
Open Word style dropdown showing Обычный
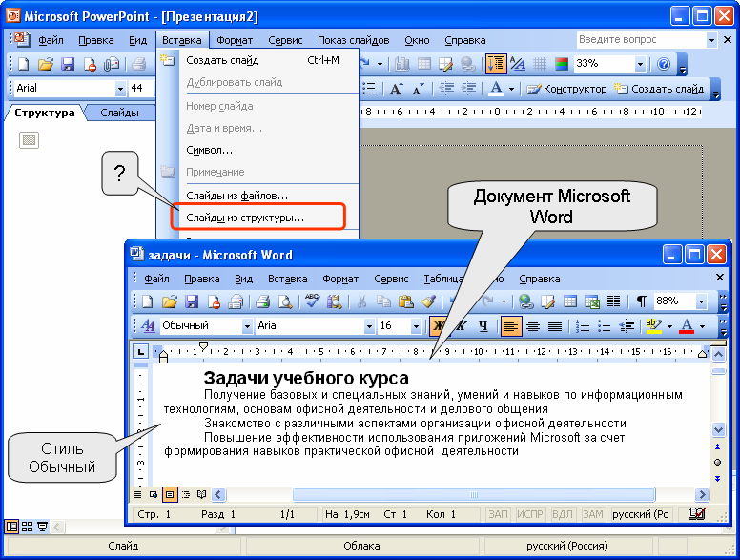247,325
